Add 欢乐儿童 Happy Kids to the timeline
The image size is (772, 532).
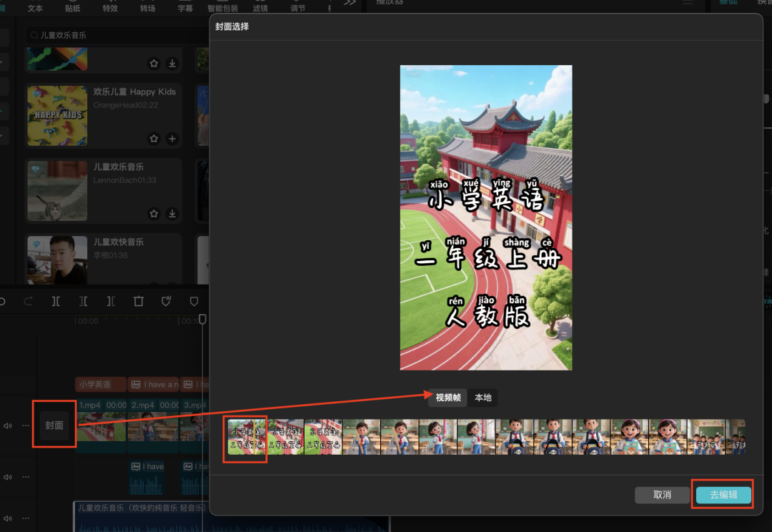tap(172, 138)
